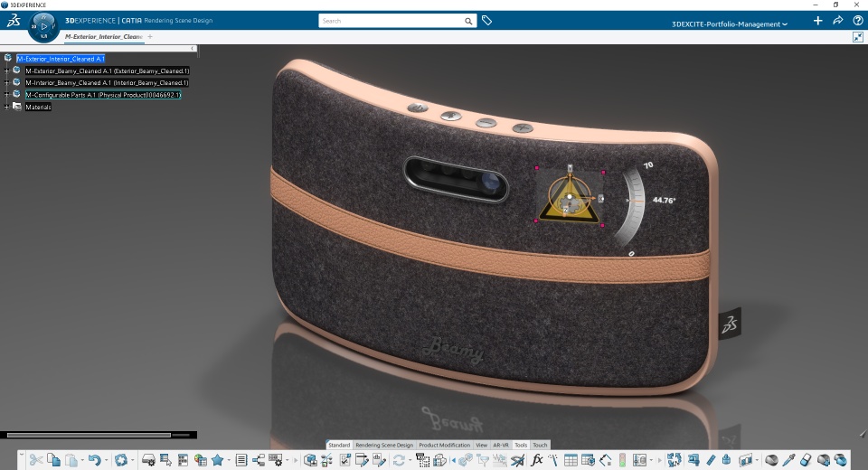Click the tag icon beside search
This screenshot has height=470, width=868.
[486, 20]
